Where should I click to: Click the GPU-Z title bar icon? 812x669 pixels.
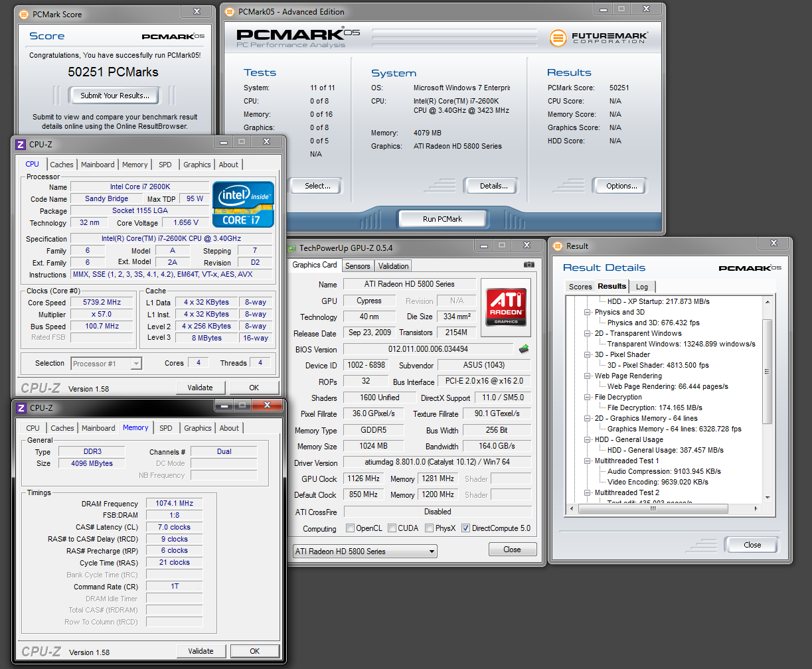292,248
